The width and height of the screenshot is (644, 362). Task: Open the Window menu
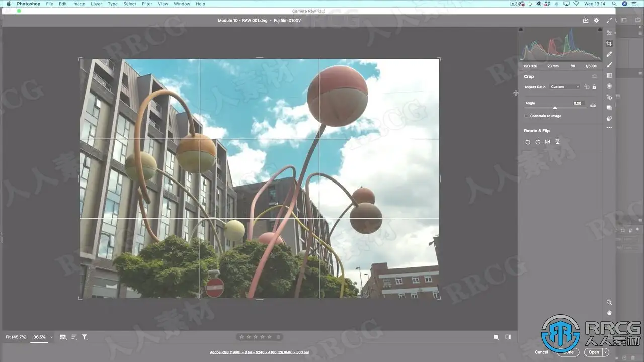click(x=182, y=4)
